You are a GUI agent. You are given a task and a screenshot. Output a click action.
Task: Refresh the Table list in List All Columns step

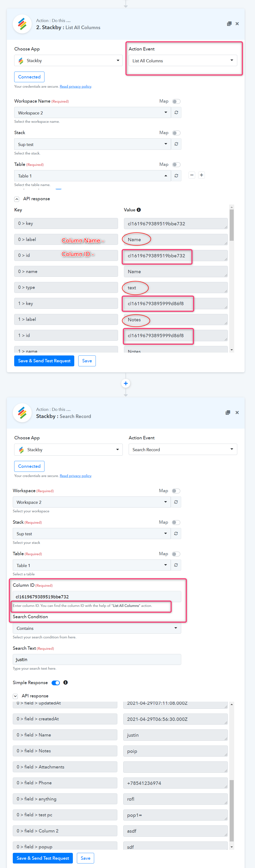176,176
